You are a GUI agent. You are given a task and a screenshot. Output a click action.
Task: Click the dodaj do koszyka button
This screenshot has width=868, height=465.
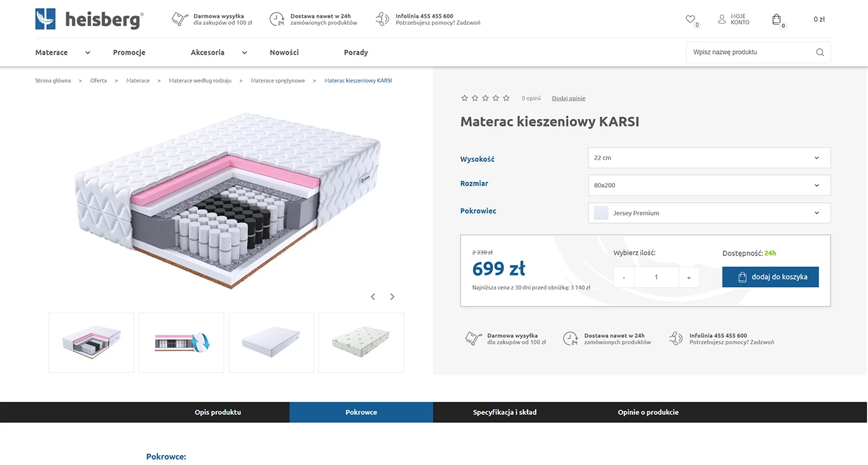[771, 277]
